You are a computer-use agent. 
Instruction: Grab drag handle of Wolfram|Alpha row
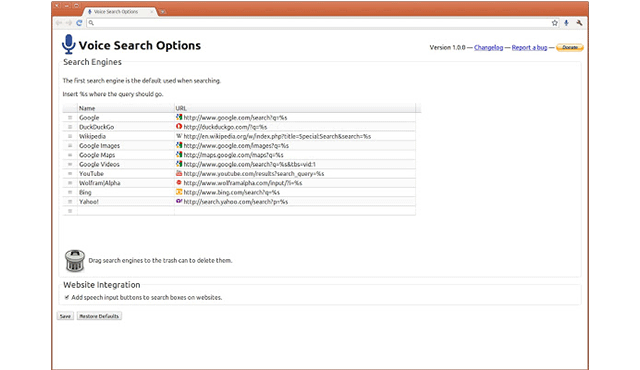coord(70,183)
